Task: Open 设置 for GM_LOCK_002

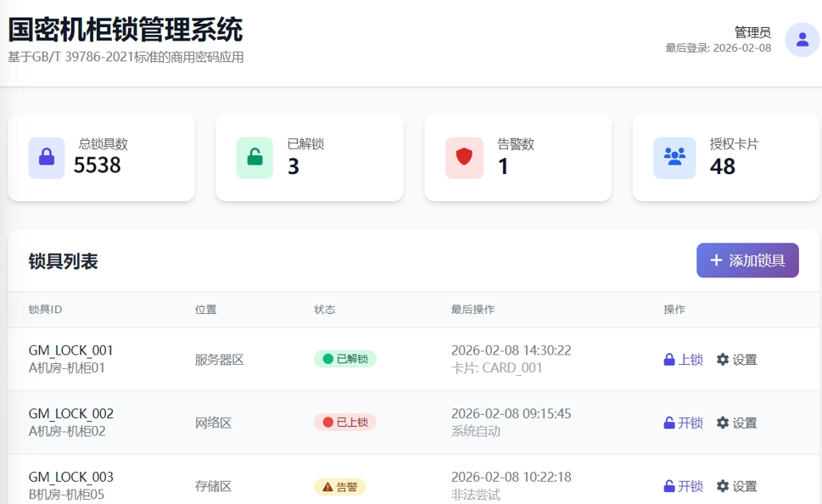Action: coord(736,423)
